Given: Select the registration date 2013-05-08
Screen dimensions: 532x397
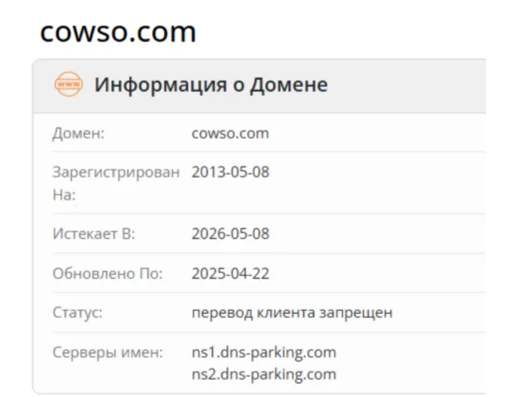Looking at the screenshot, I should tap(231, 172).
